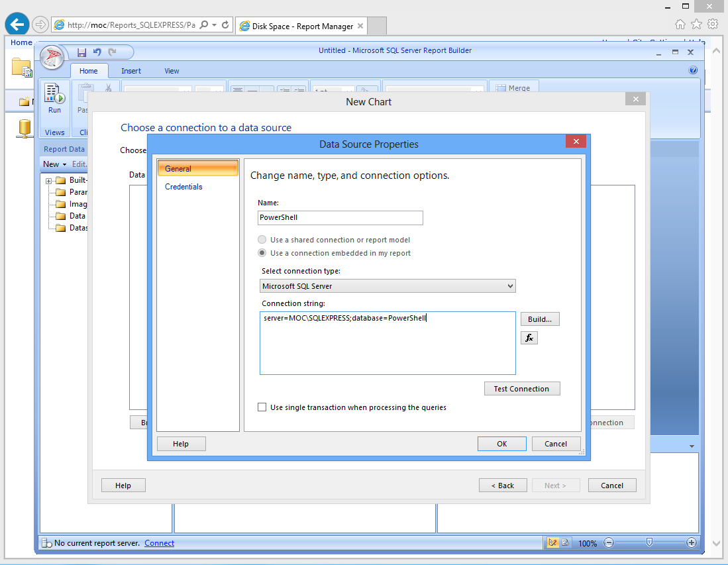Click the Connect link in status bar

[x=159, y=543]
